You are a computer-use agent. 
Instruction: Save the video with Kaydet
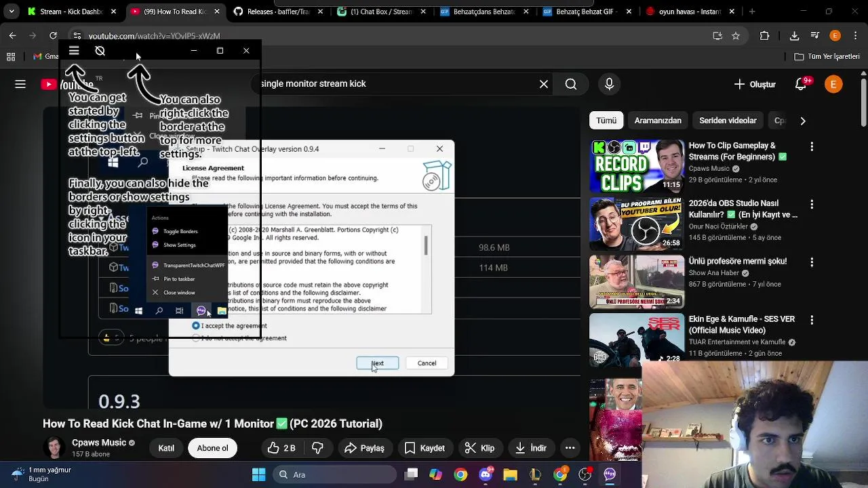tap(425, 448)
